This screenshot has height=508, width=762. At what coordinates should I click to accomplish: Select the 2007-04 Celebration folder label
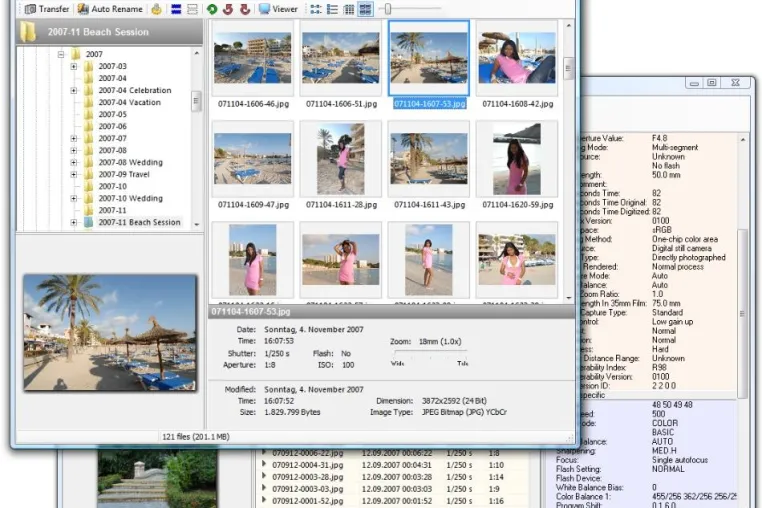[135, 90]
